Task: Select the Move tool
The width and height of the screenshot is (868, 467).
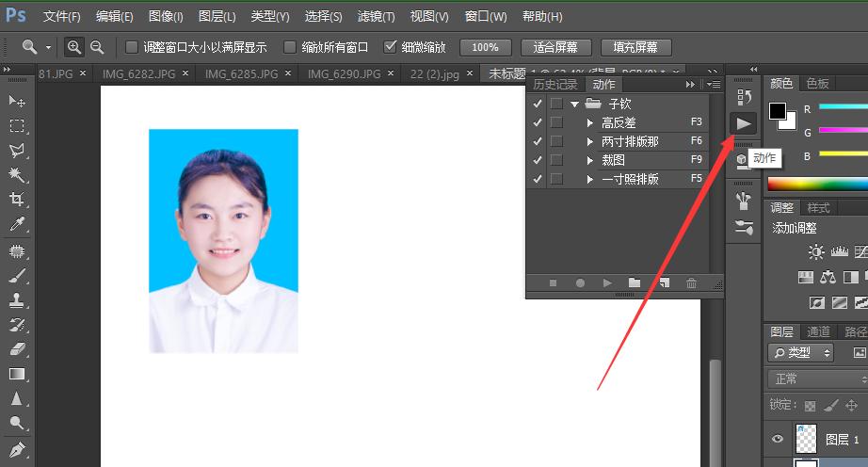Action: 17,102
